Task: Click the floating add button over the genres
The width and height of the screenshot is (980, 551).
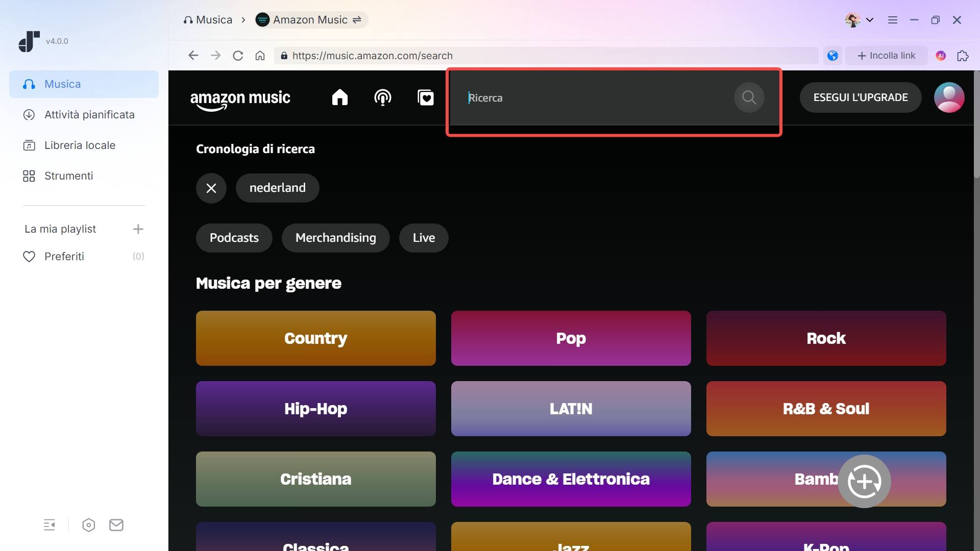Action: click(865, 481)
